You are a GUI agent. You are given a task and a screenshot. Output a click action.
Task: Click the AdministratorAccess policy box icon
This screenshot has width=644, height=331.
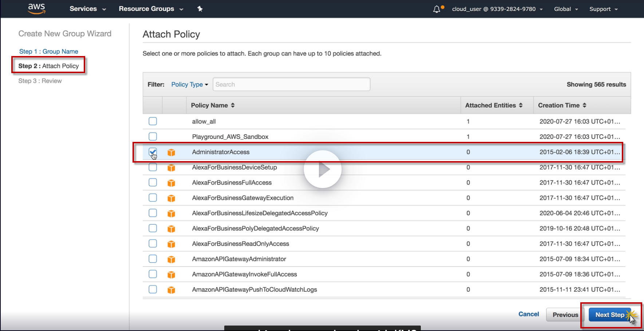point(171,152)
